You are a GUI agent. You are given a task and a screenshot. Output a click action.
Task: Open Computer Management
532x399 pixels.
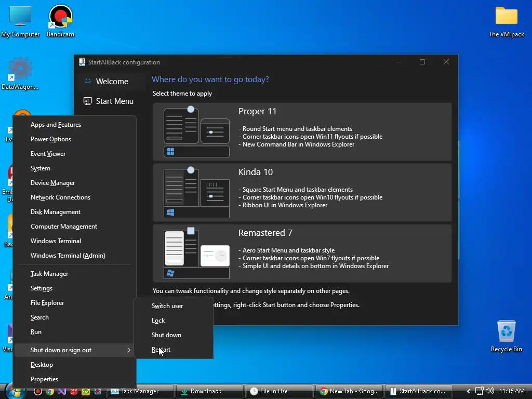(x=75, y=227)
